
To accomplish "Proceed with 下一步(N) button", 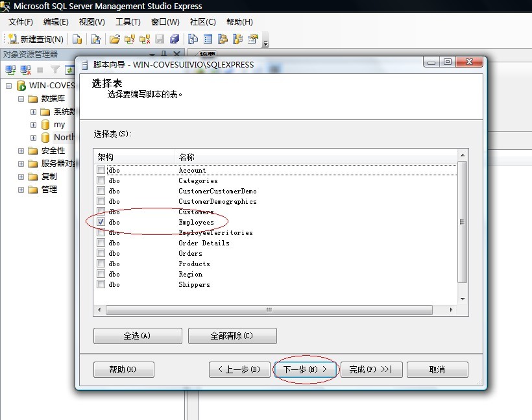I will pyautogui.click(x=306, y=369).
